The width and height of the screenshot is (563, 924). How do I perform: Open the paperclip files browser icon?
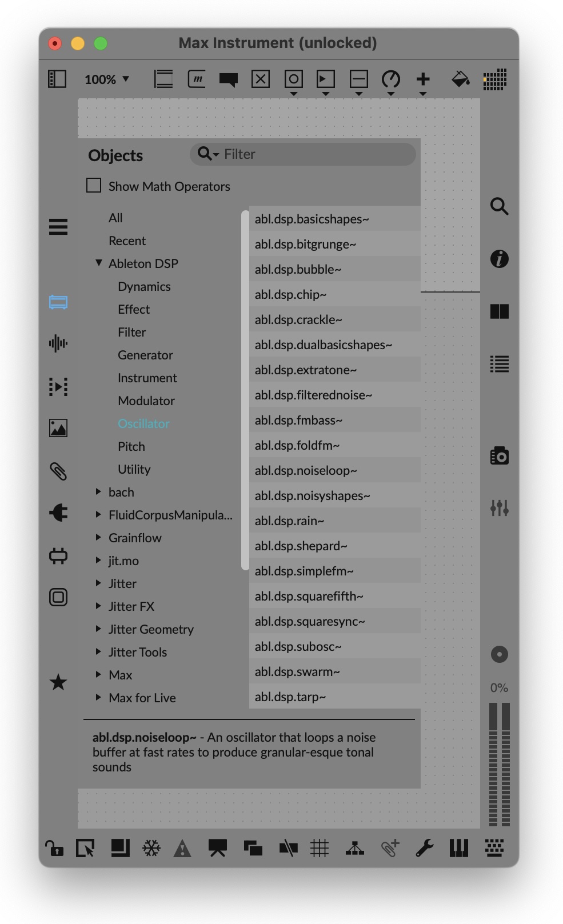click(x=58, y=471)
